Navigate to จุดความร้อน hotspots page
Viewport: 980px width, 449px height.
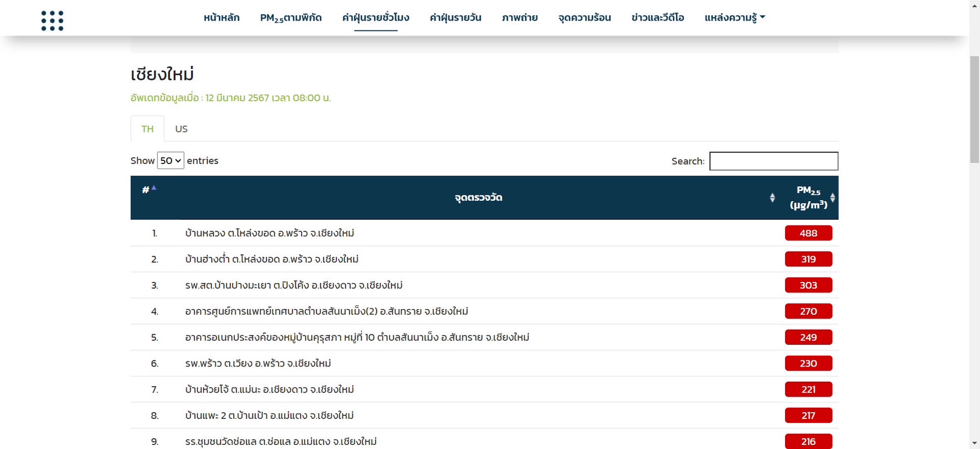[584, 18]
